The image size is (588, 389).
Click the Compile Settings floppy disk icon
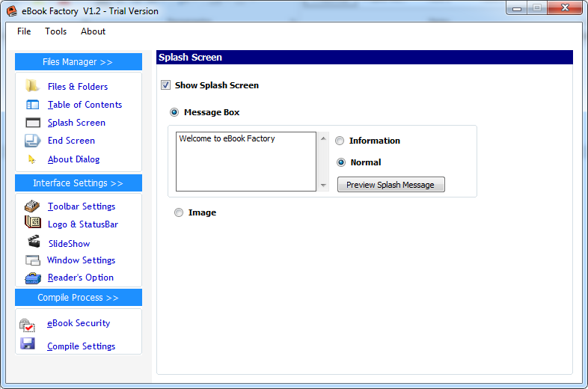click(28, 343)
